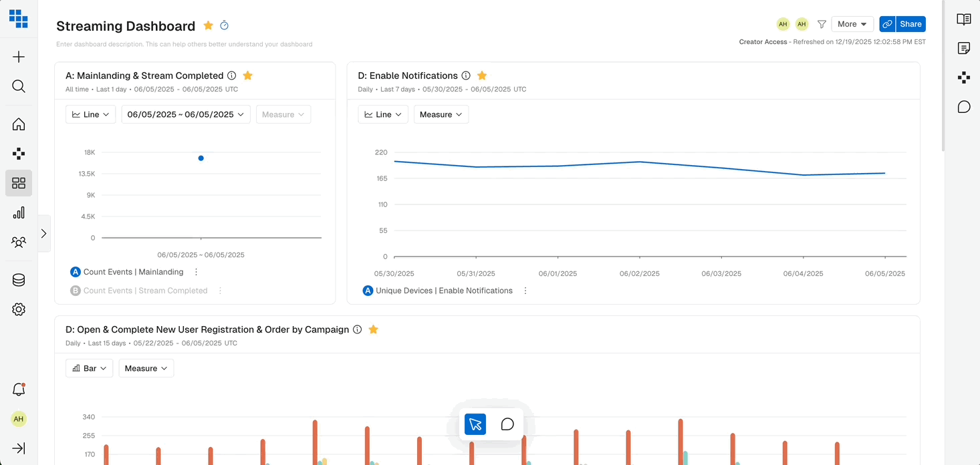Go to Home via the house icon

point(19,124)
